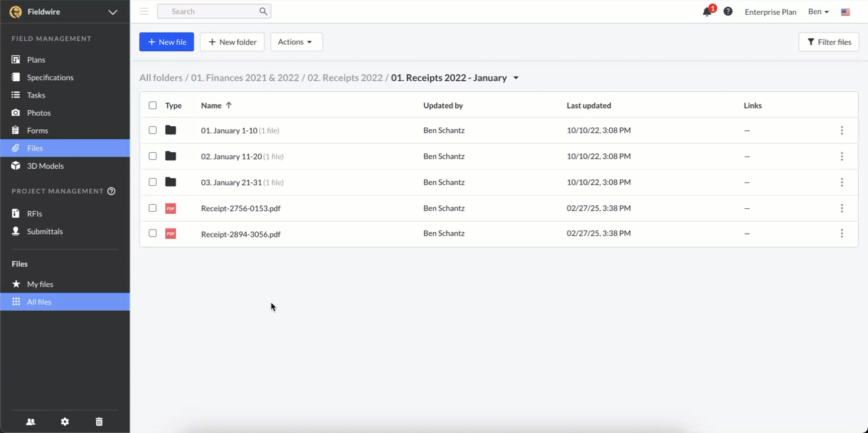Viewport: 868px width, 433px height.
Task: Click the hamburger menu icon beside search
Action: [144, 11]
